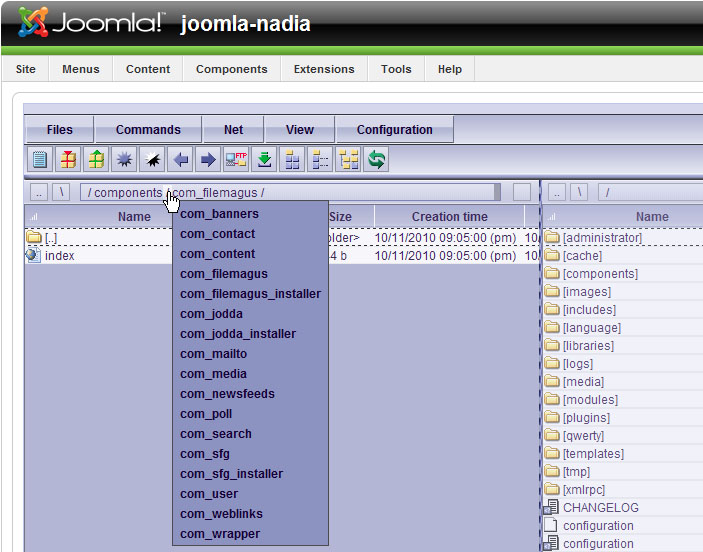This screenshot has height=552, width=703.
Task: Choose com_poll from the dropdown list
Action: click(250, 414)
